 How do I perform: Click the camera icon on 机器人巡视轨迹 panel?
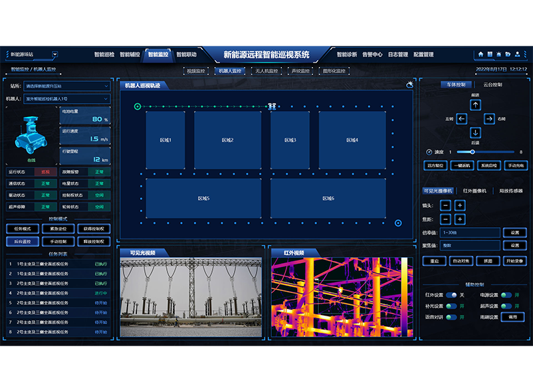(x=410, y=84)
